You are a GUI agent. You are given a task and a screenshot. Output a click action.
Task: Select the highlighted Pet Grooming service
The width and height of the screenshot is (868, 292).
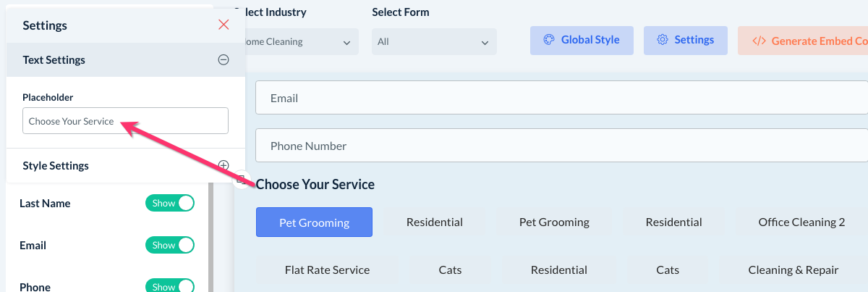point(314,222)
